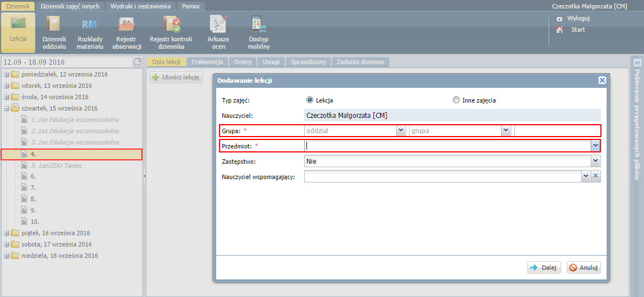Switch to Wydruki i zestawienia tab

pos(141,6)
